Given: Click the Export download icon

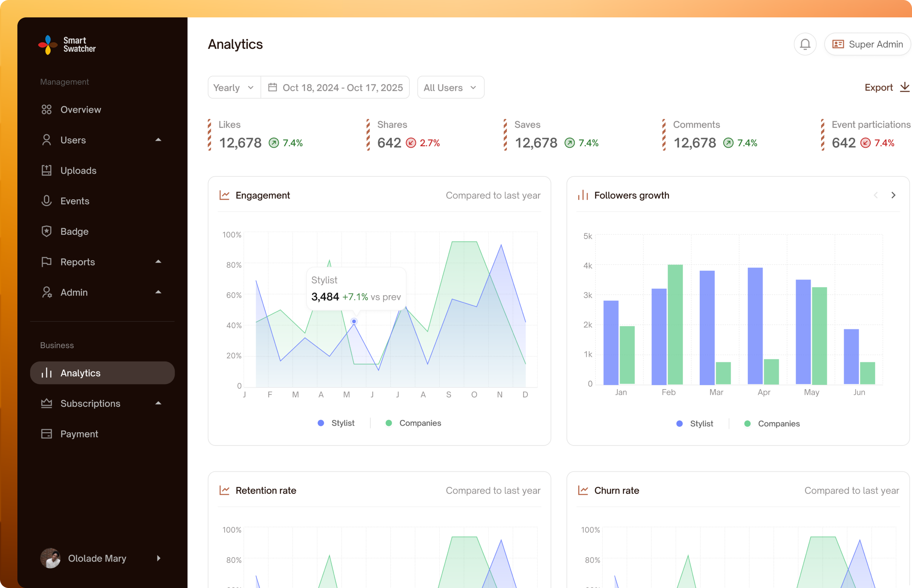Looking at the screenshot, I should [x=904, y=87].
